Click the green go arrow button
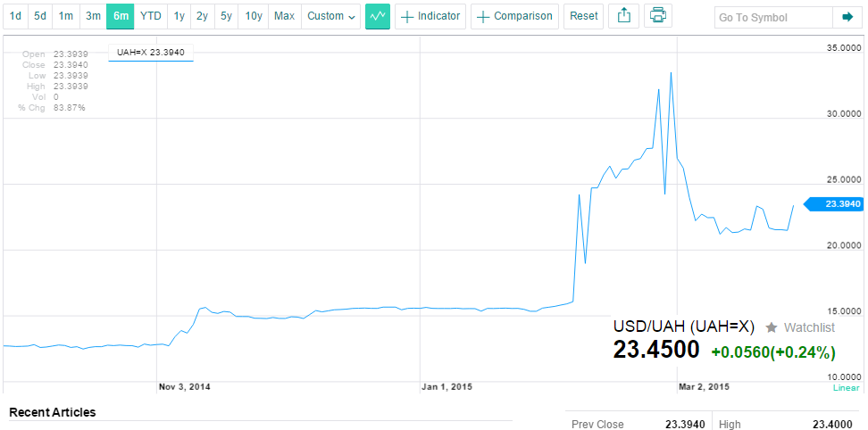The width and height of the screenshot is (868, 430). pyautogui.click(x=847, y=18)
